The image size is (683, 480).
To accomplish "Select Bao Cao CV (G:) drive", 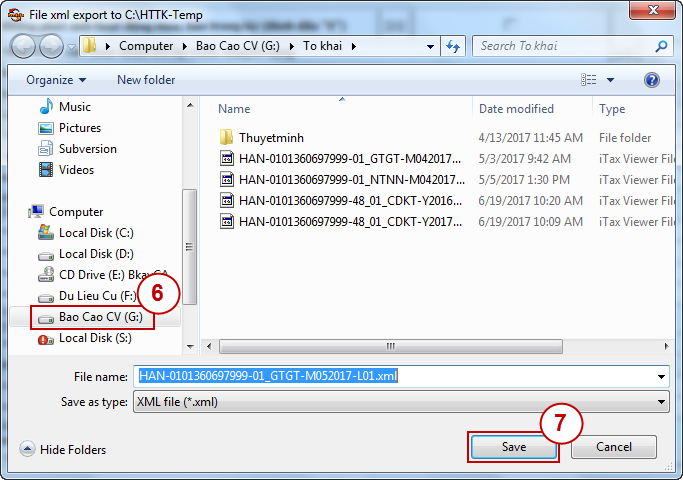I will (x=100, y=317).
